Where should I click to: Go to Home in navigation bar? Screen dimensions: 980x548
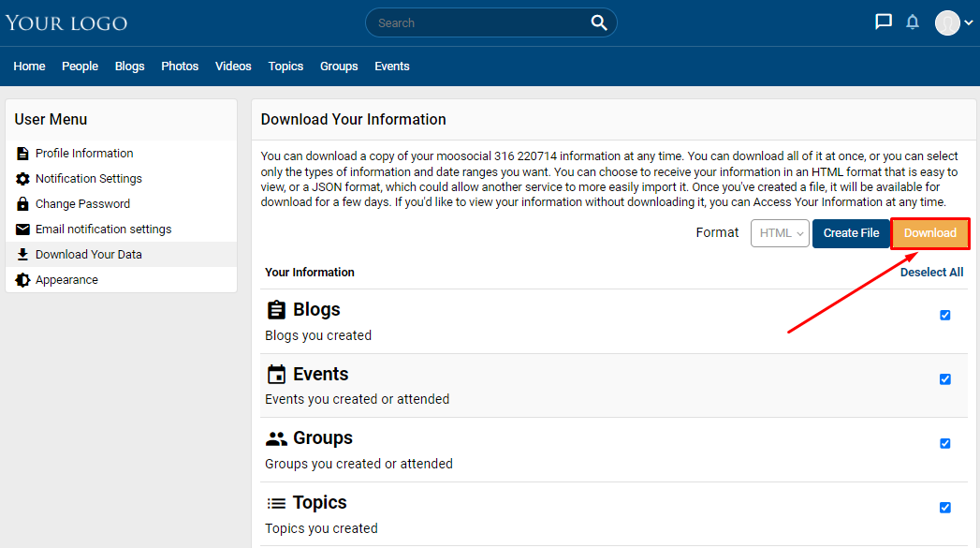29,67
